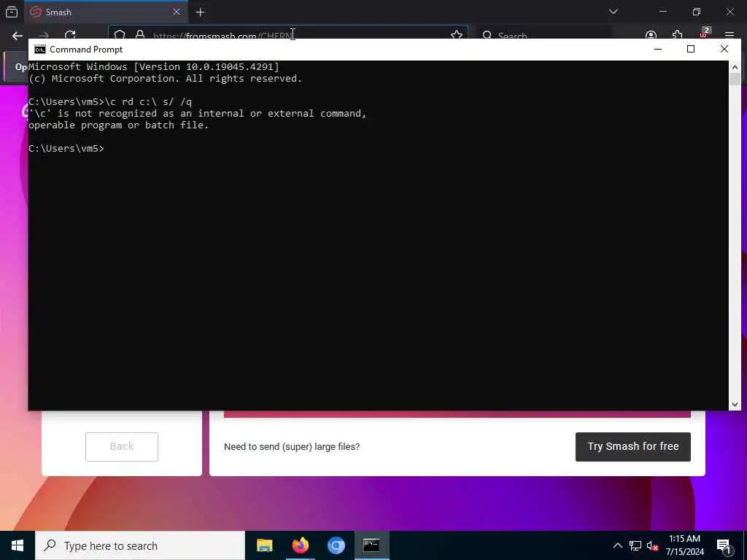Image resolution: width=747 pixels, height=560 pixels.
Task: Open the notification center icon
Action: click(724, 545)
